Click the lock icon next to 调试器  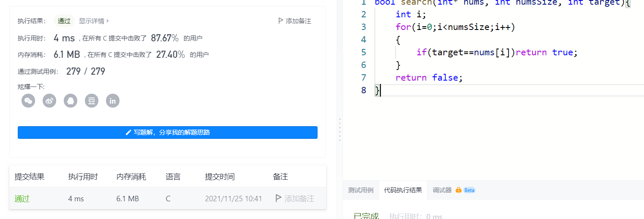(458, 190)
